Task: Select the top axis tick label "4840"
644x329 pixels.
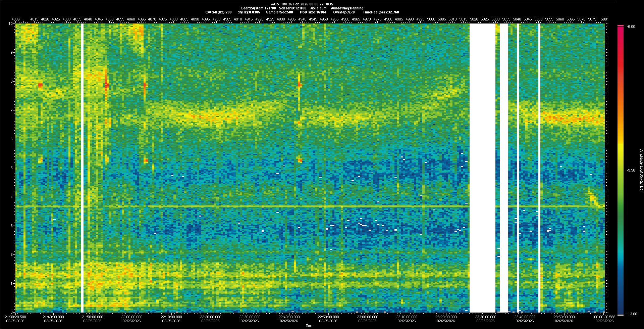Action: pyautogui.click(x=88, y=19)
